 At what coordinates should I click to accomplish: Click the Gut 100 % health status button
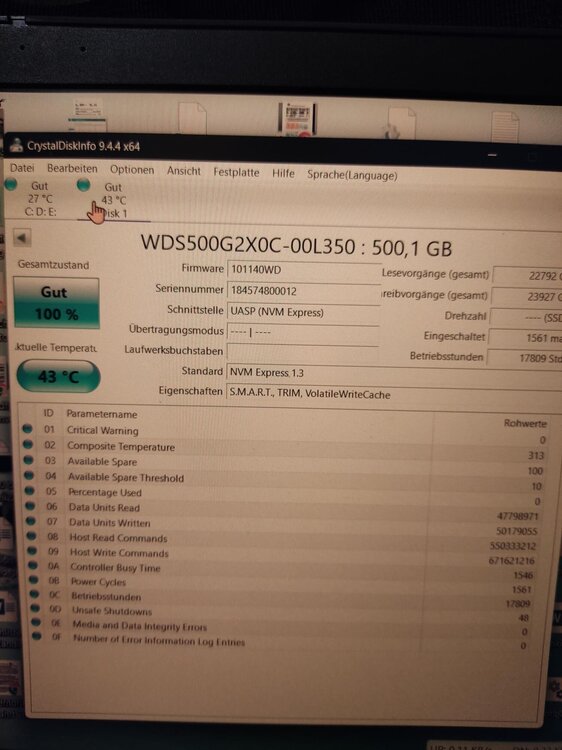pyautogui.click(x=56, y=303)
